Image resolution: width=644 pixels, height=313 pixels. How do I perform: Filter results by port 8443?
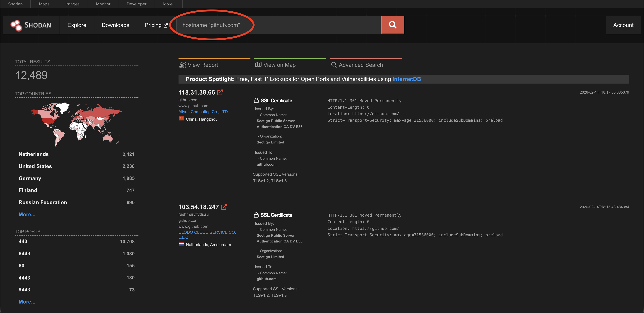(x=24, y=254)
